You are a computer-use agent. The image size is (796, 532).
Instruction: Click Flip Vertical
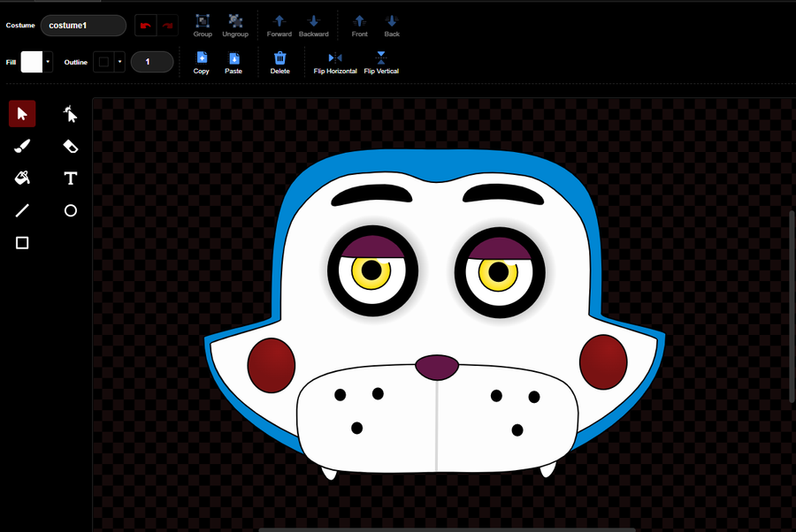381,63
